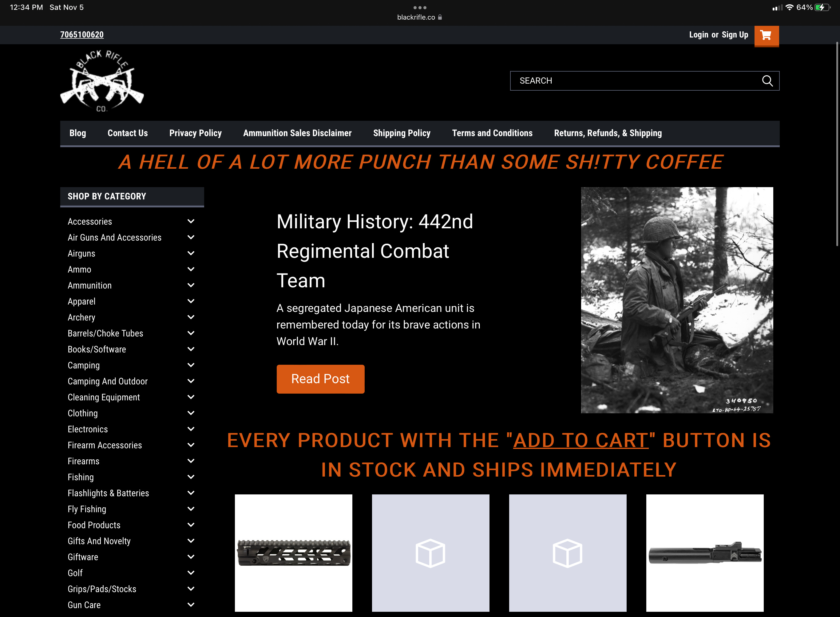Screen dimensions: 840x617
Task: Click the Read Post button
Action: 321,379
